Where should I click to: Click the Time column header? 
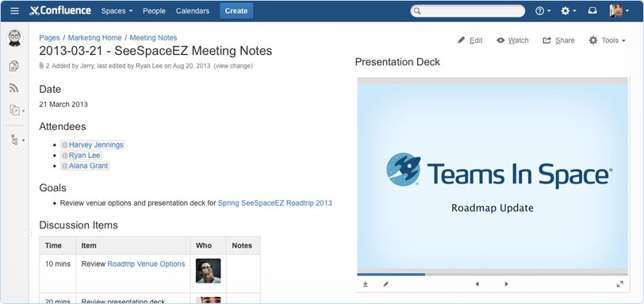(x=57, y=245)
